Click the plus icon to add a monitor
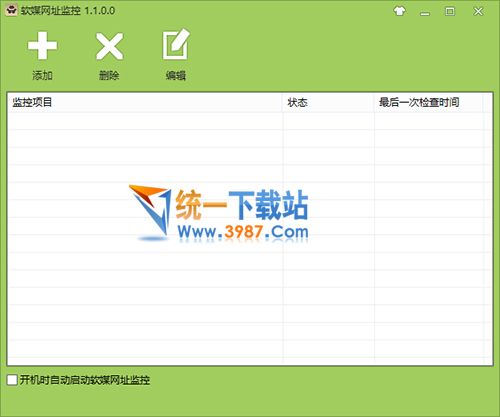 pyautogui.click(x=42, y=46)
